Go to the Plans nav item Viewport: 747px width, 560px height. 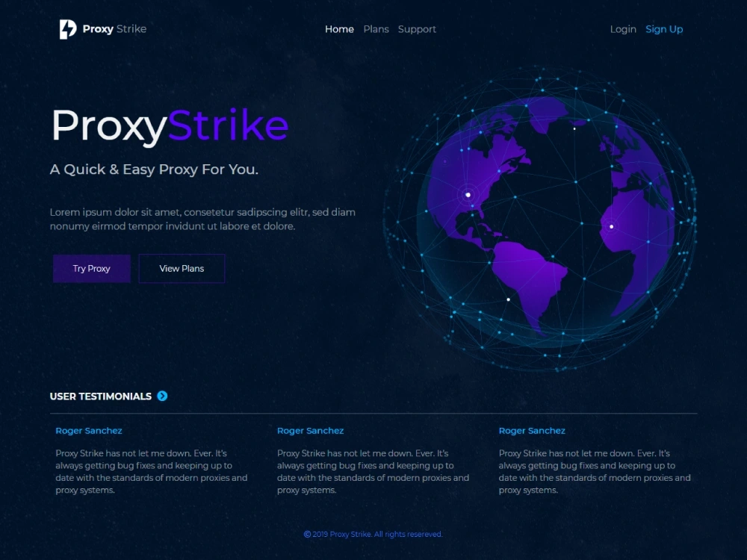tap(376, 29)
